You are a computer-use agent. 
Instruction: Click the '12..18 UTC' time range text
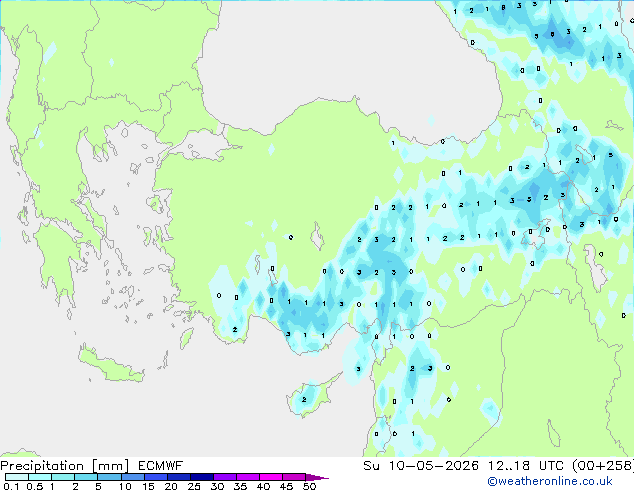526,466
